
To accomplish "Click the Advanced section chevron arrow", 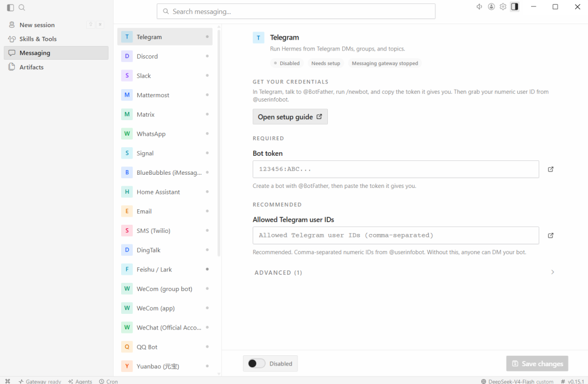I will 552,272.
